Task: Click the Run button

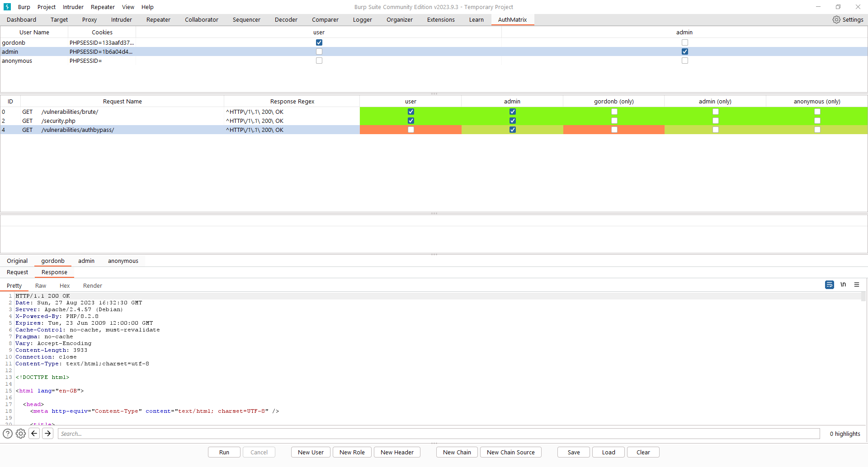Action: [224, 452]
